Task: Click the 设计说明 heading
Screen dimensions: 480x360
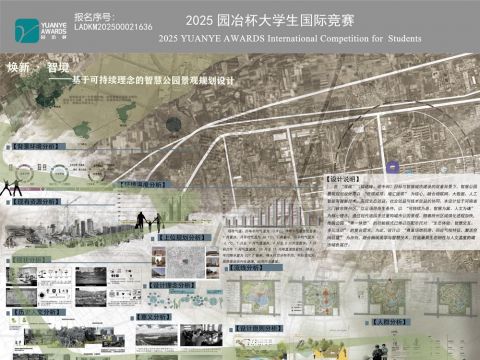Action: (343, 179)
